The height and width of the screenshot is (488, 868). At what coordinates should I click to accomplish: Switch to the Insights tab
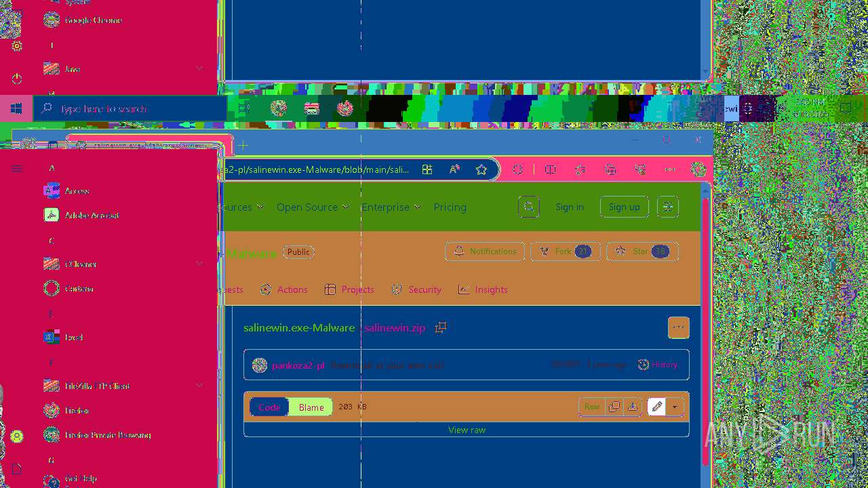click(x=483, y=289)
